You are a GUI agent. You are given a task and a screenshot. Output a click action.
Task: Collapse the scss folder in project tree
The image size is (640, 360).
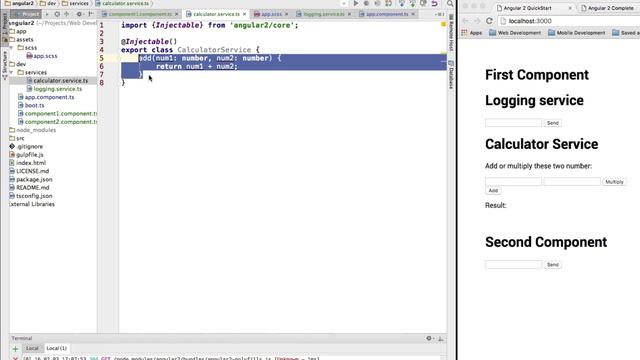click(12, 48)
